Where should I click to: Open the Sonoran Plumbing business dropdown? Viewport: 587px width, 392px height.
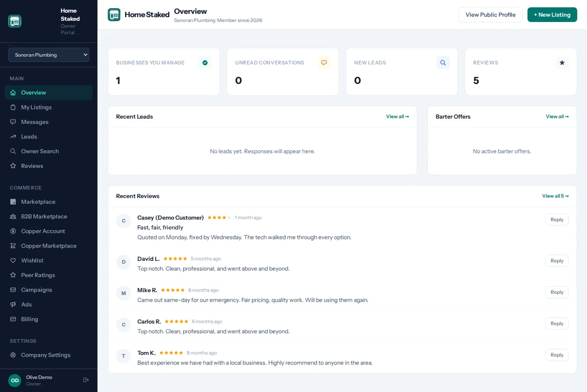[x=49, y=55]
